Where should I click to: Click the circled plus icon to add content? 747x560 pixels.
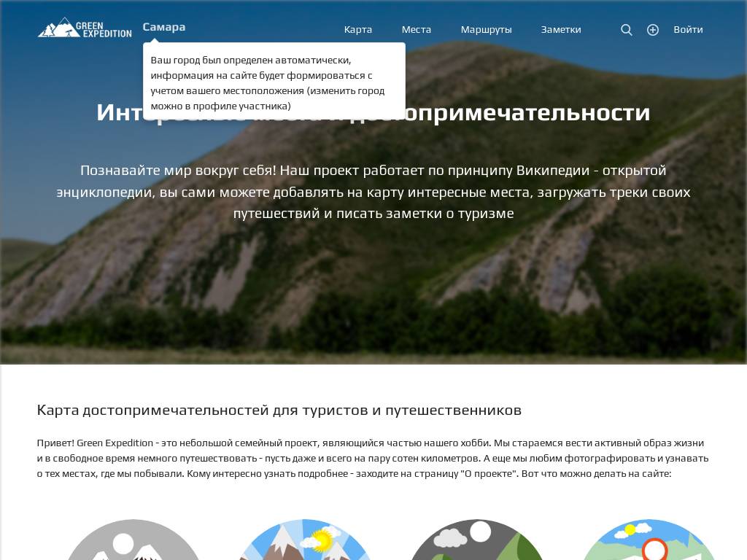tap(653, 30)
